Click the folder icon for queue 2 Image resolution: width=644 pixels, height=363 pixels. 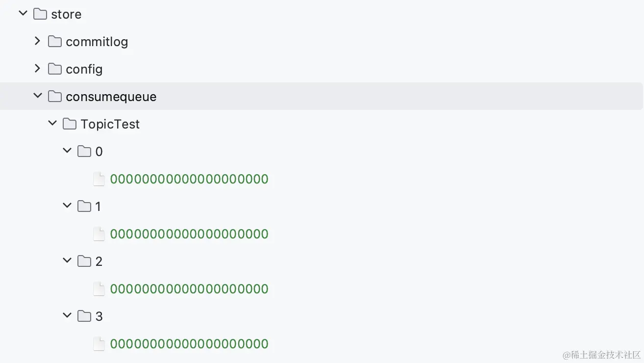[84, 261]
